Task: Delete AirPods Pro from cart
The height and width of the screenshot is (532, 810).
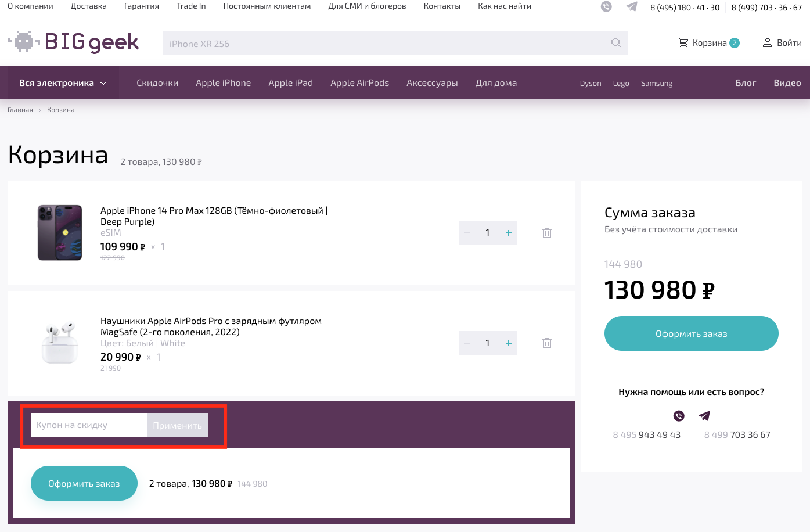Action: [x=547, y=343]
